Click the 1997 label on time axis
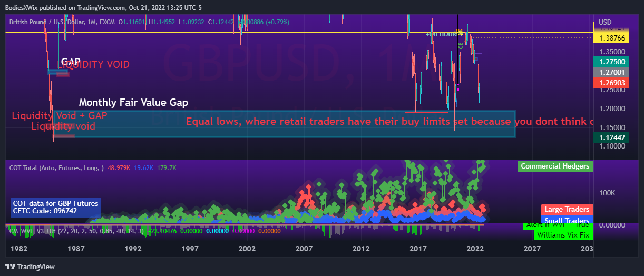 point(190,248)
